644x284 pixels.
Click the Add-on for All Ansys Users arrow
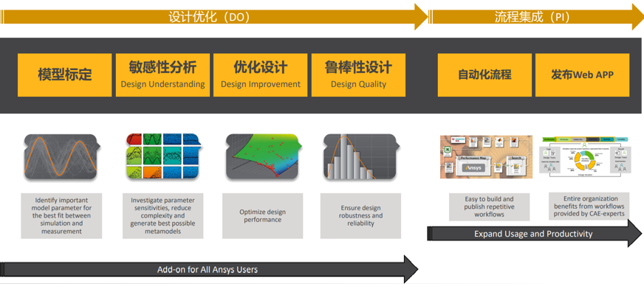pyautogui.click(x=209, y=269)
